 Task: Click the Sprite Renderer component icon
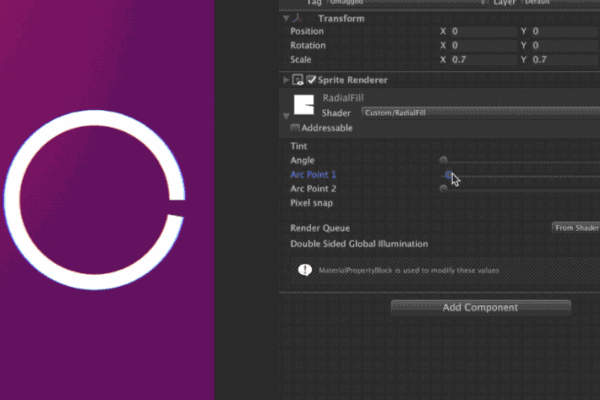pyautogui.click(x=298, y=79)
